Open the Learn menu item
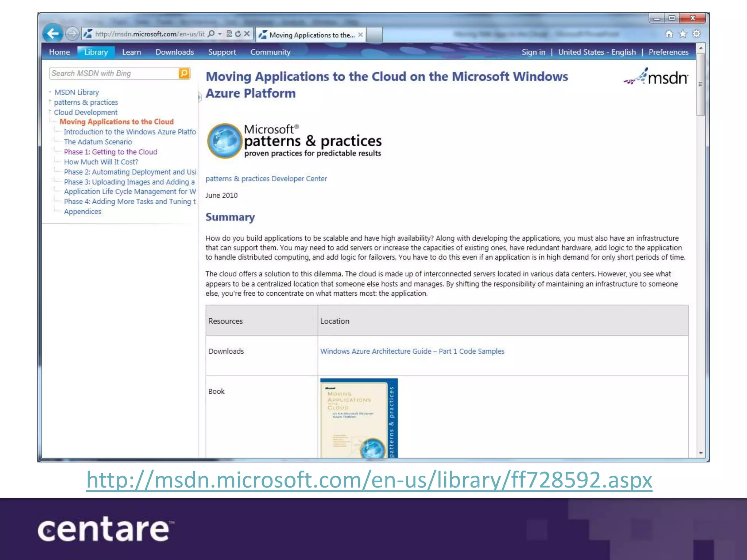Screen dimensions: 747x560 (131, 52)
